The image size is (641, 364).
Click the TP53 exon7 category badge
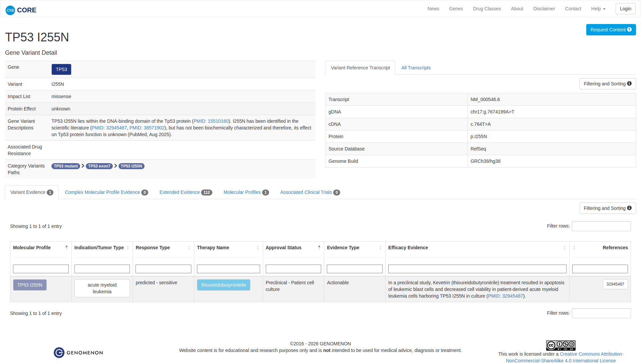(99, 166)
